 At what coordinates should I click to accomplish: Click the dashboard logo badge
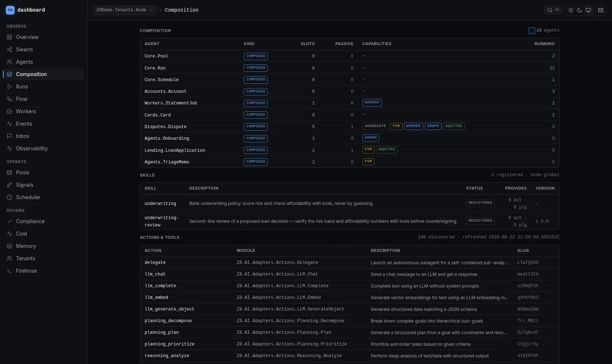click(10, 10)
